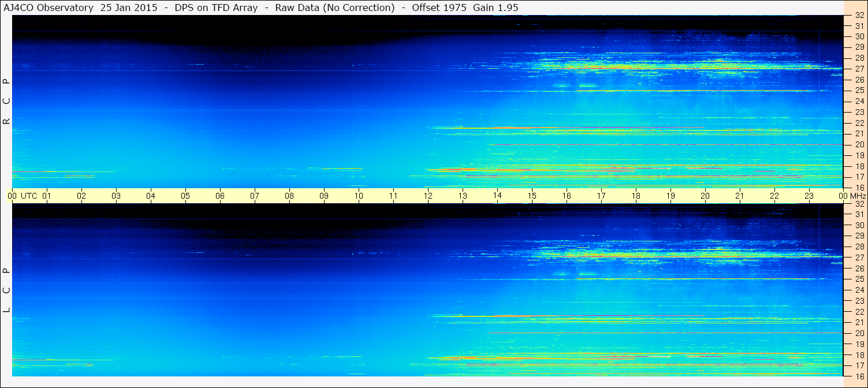Click the vertical 'LCP' panel label
The height and width of the screenshot is (388, 868).
point(7,290)
